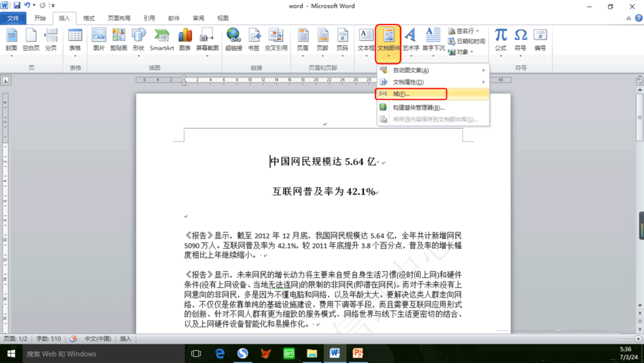
Task: Open PowerPoint from the taskbar
Action: [357, 353]
